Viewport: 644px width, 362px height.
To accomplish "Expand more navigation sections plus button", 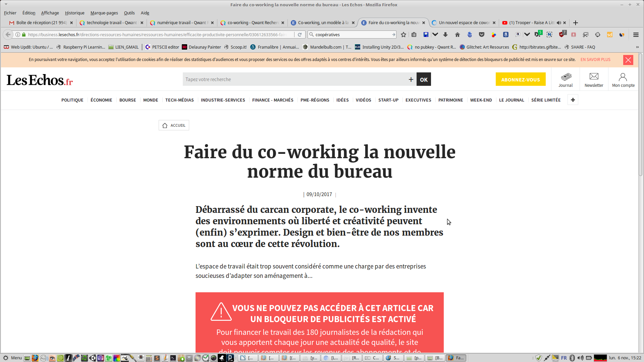I will click(x=573, y=100).
